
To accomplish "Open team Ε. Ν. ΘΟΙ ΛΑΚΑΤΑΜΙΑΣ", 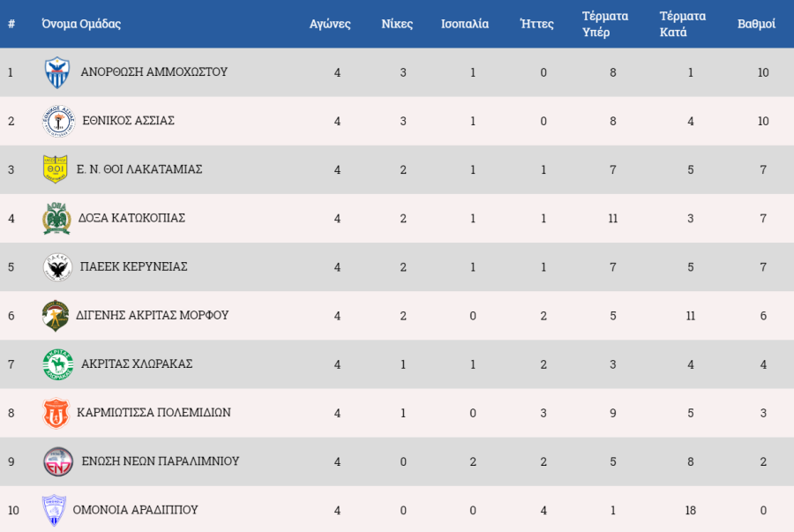I will click(x=139, y=169).
